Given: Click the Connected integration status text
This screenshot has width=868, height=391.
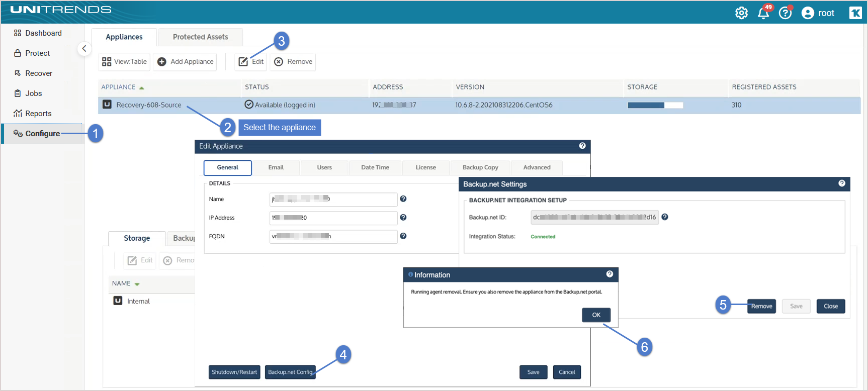Looking at the screenshot, I should click(x=543, y=237).
